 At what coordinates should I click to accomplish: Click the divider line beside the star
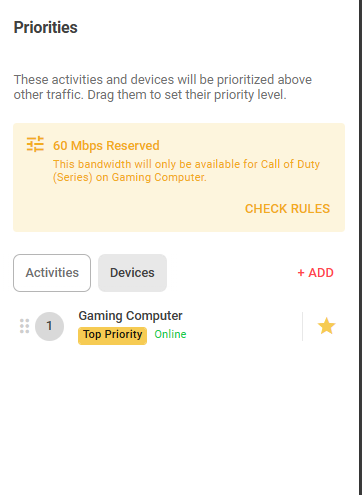302,326
